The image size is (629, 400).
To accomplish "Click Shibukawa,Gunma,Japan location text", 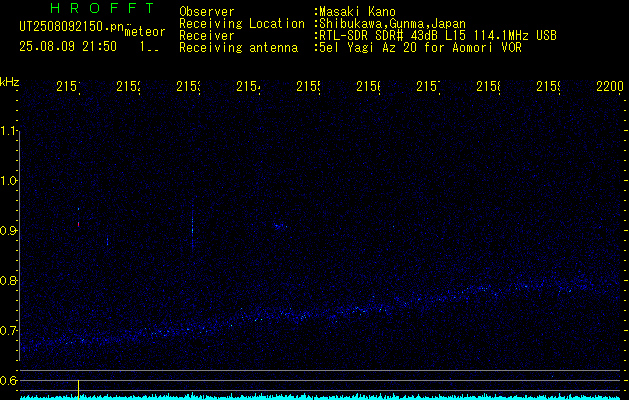I will point(392,24).
